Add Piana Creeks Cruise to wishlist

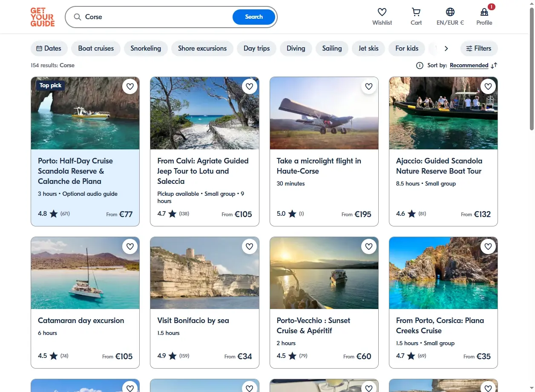(488, 246)
